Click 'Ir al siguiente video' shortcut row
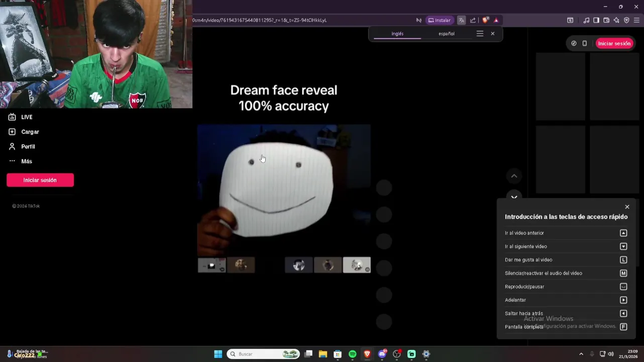 pos(566,246)
